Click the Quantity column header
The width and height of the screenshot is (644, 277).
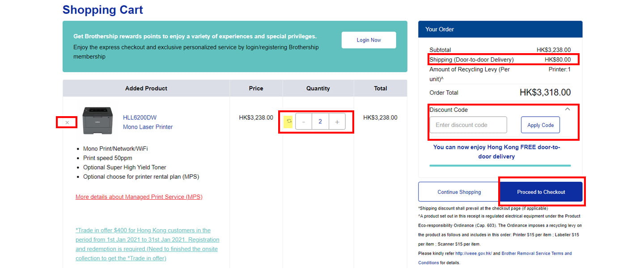coord(318,88)
